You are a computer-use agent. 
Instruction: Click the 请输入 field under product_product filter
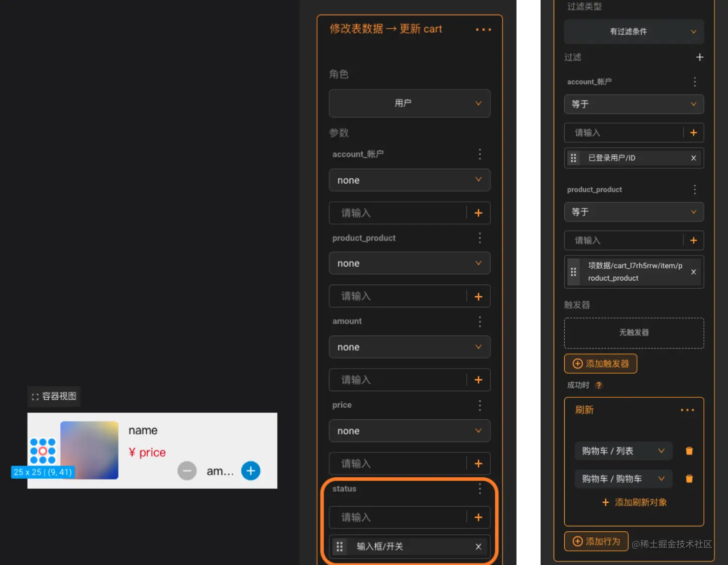click(x=623, y=241)
